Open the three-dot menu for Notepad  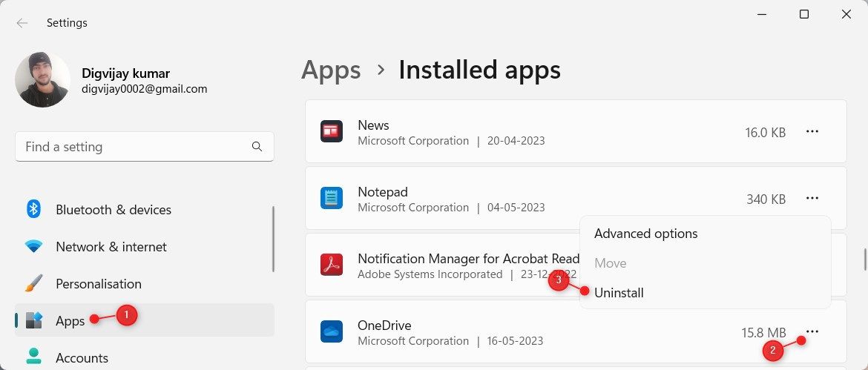coord(812,199)
